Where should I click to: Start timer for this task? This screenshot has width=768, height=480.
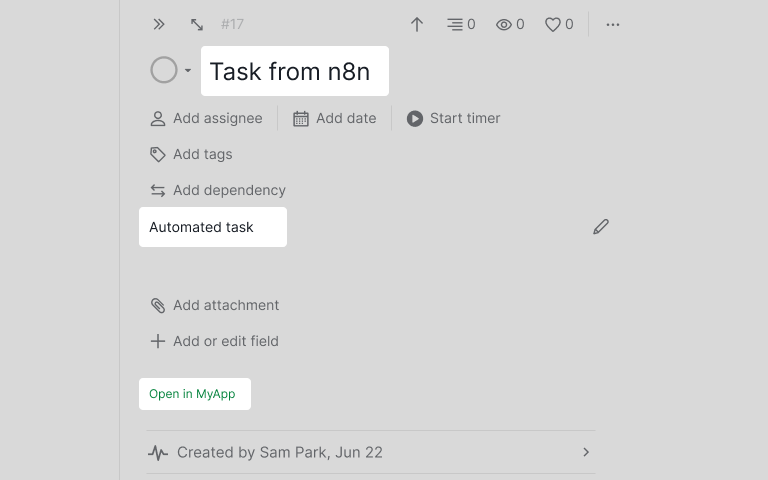453,118
